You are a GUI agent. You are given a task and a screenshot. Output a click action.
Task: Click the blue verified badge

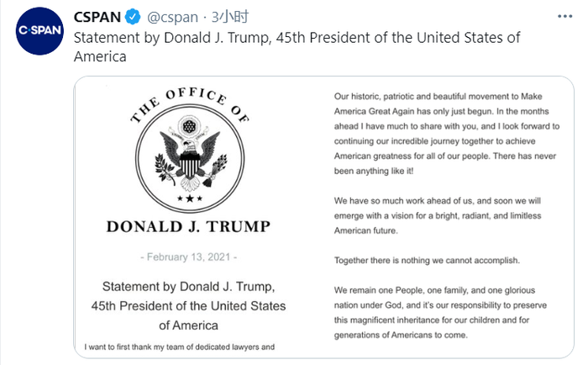click(132, 18)
